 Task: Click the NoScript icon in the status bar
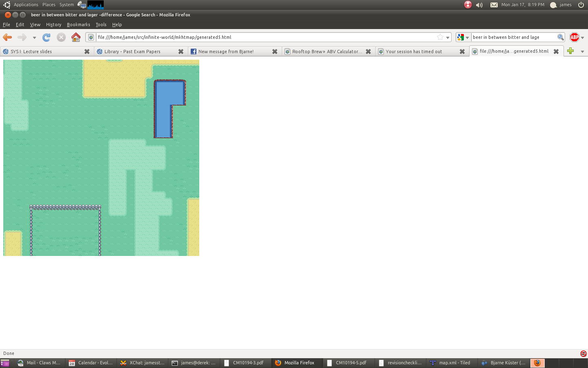coord(583,353)
